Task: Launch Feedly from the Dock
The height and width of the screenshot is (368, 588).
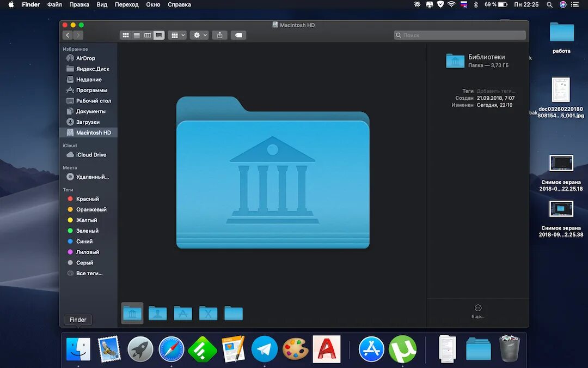Action: pyautogui.click(x=203, y=349)
